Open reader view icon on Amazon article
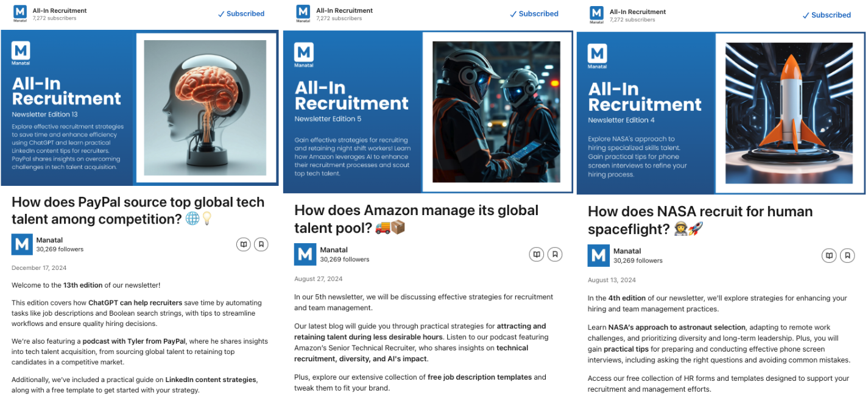The width and height of the screenshot is (868, 404). click(537, 254)
